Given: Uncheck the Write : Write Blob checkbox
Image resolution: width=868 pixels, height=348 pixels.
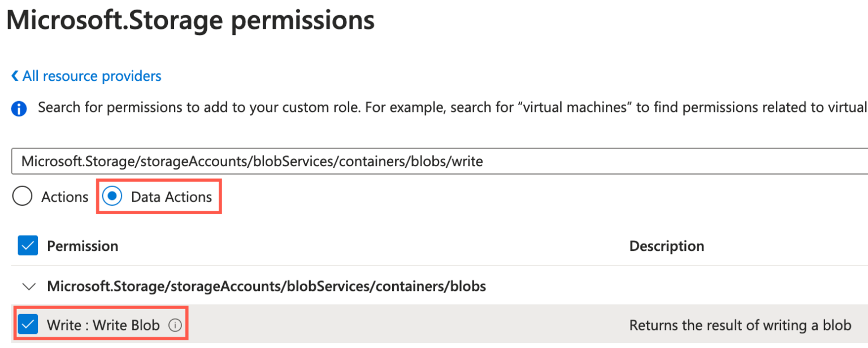Looking at the screenshot, I should [28, 325].
